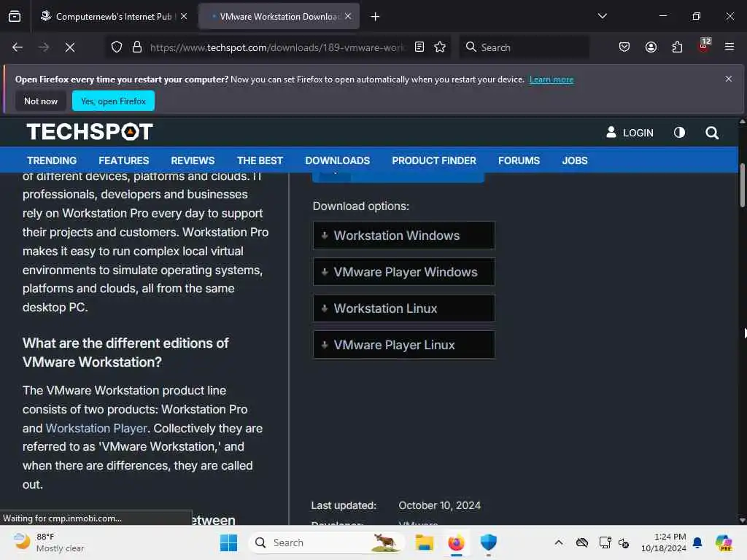Screen dimensions: 747x560
Task: Open THE BEST menu
Action: click(x=260, y=160)
